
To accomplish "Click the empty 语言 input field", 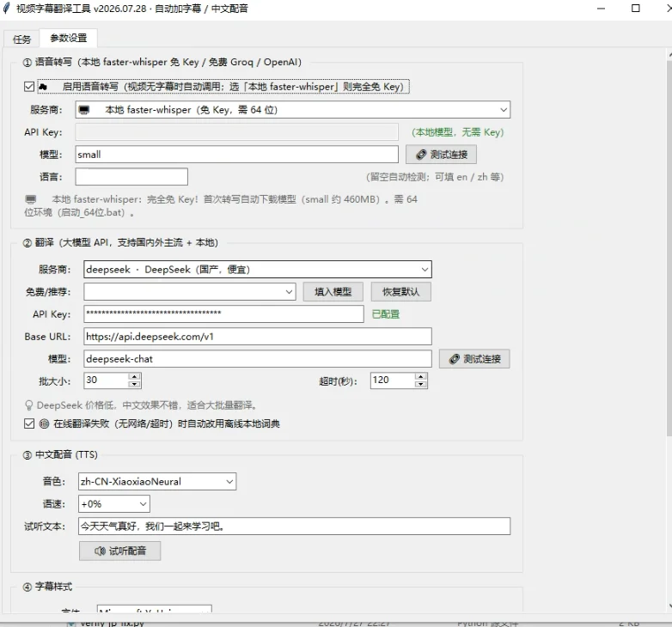I will [x=131, y=177].
